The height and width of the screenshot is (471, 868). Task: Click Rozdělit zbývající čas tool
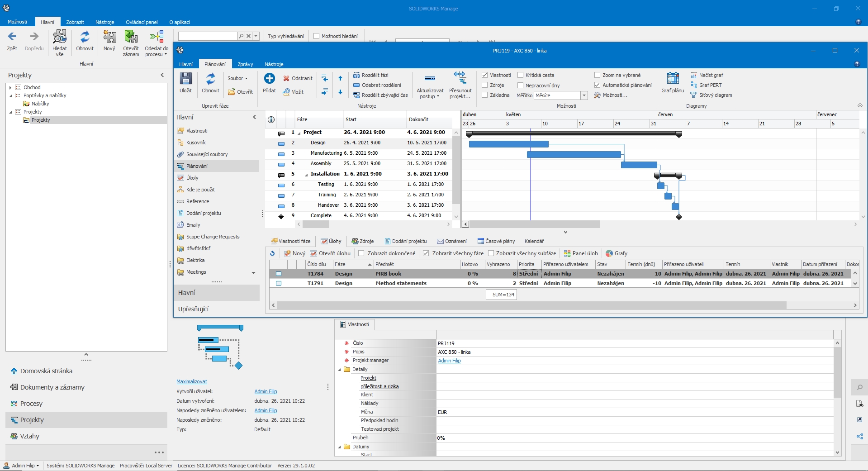380,95
